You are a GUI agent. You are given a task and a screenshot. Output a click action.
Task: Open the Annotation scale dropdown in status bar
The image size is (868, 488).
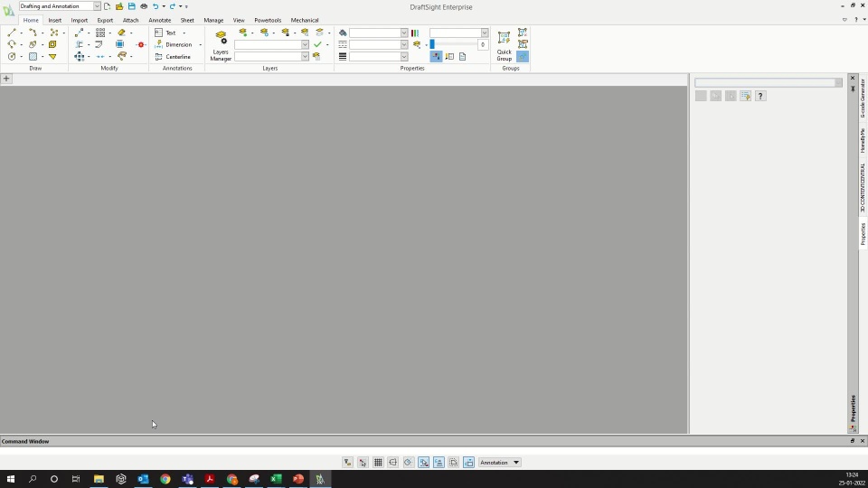[x=500, y=462]
